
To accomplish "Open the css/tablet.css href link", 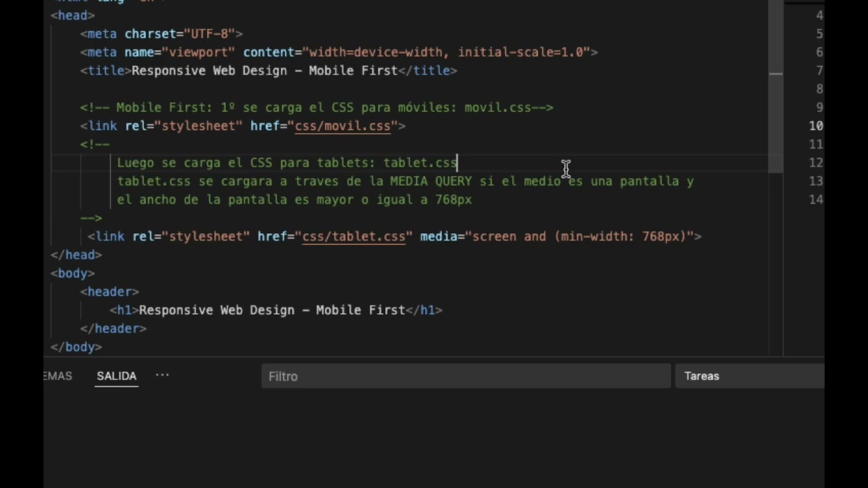I will coord(354,237).
